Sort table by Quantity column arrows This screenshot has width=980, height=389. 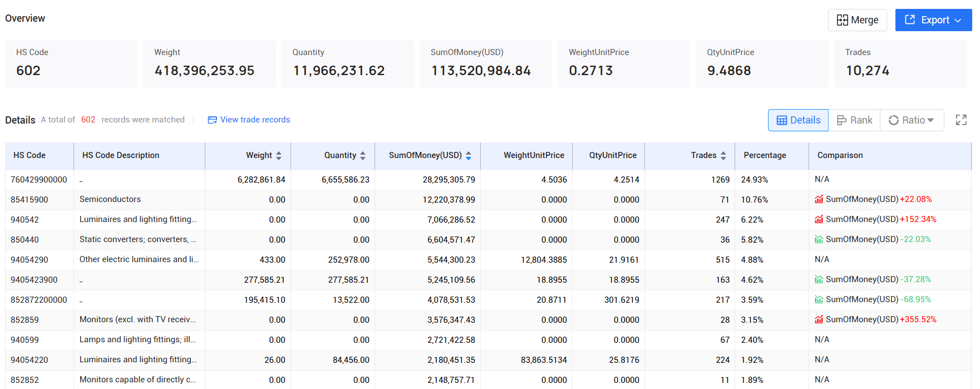pos(363,156)
